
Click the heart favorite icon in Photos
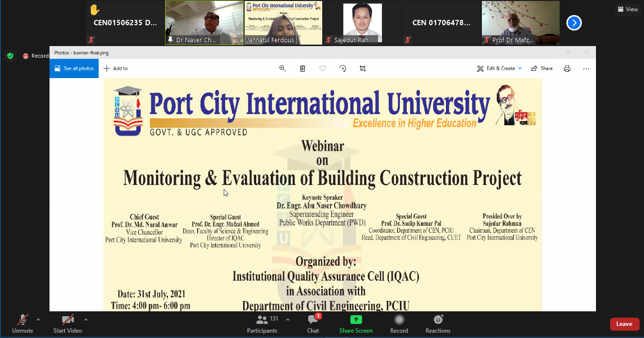pos(322,68)
